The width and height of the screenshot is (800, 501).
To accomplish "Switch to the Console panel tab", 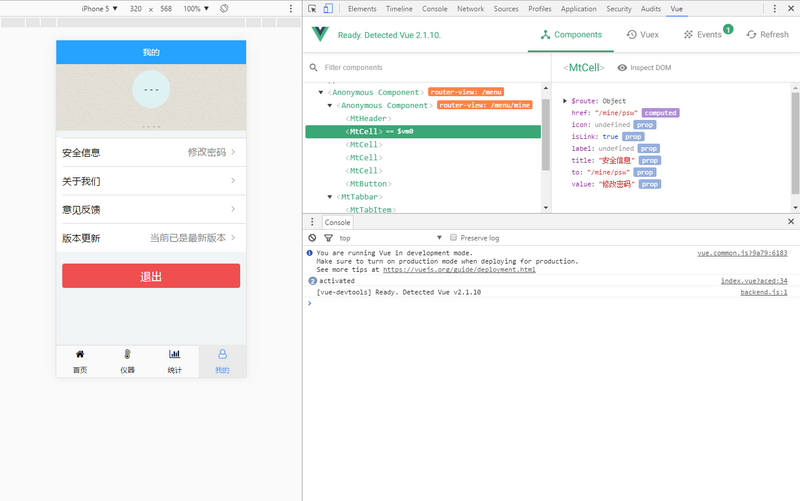I will pos(435,9).
